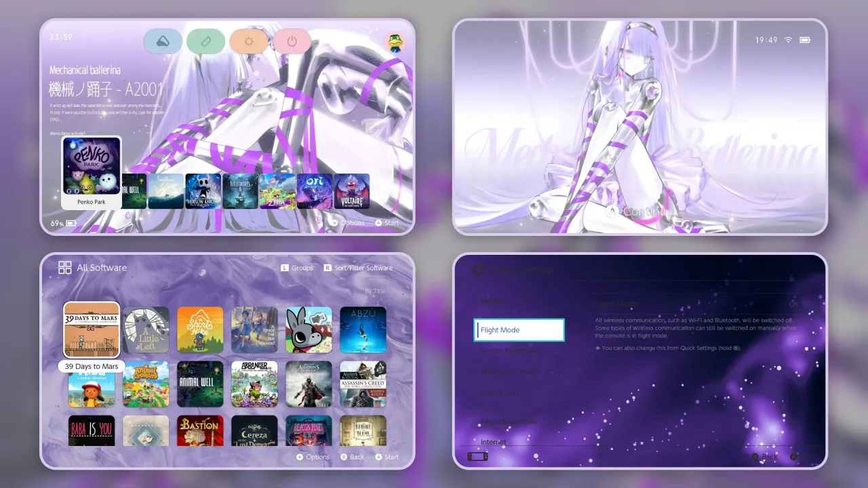868x488 pixels.
Task: Select the Arranger game tile
Action: pyautogui.click(x=254, y=384)
